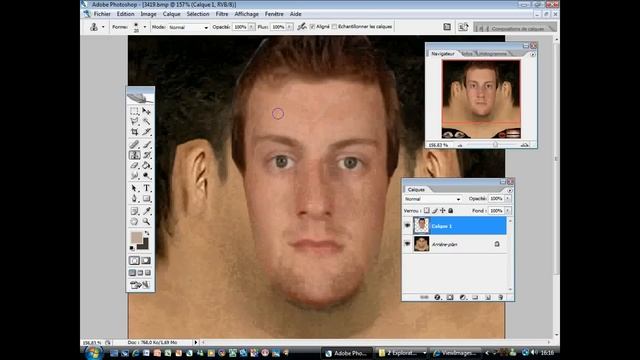Select the Lasso tool

[x=134, y=122]
